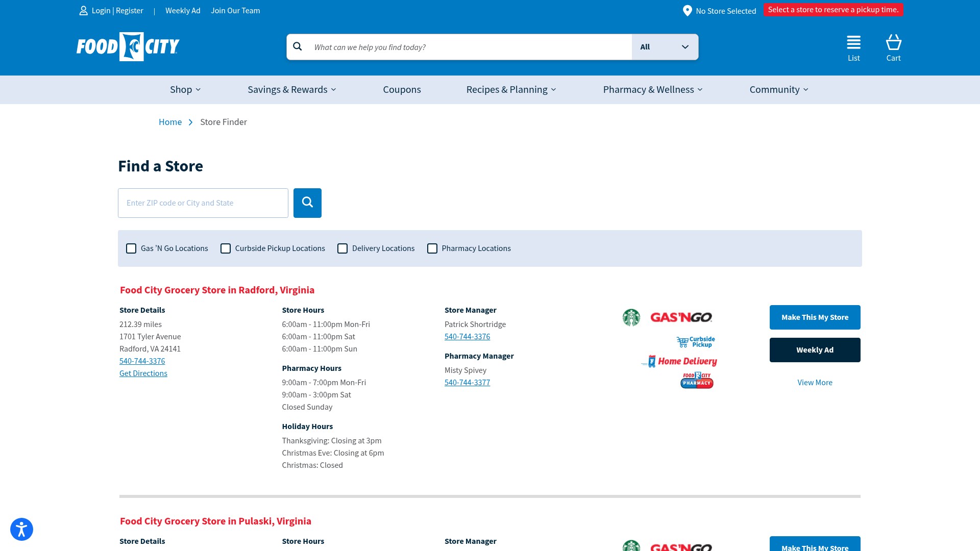Expand the Recipes & Planning menu
This screenshot has height=551, width=980.
click(x=511, y=90)
